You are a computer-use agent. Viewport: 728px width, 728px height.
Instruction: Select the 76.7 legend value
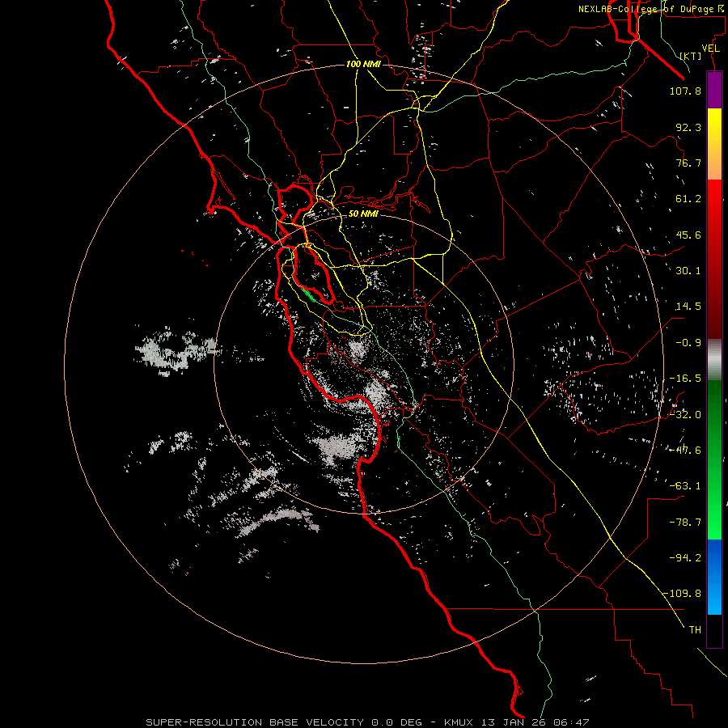pos(688,163)
